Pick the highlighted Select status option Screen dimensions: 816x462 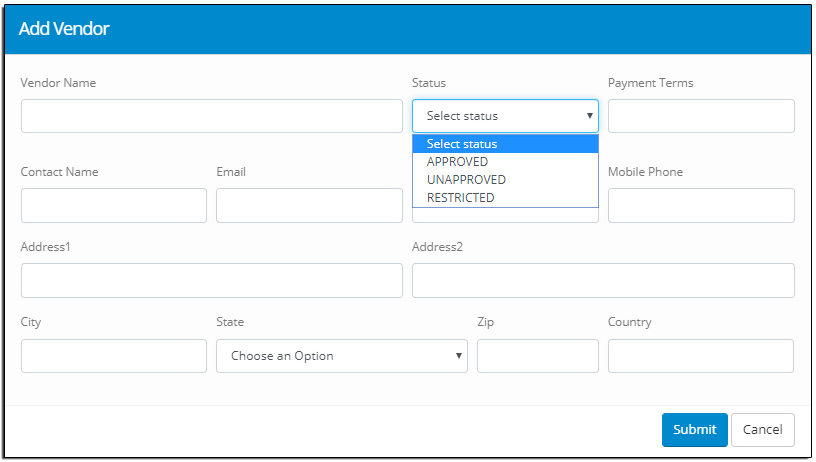point(505,144)
